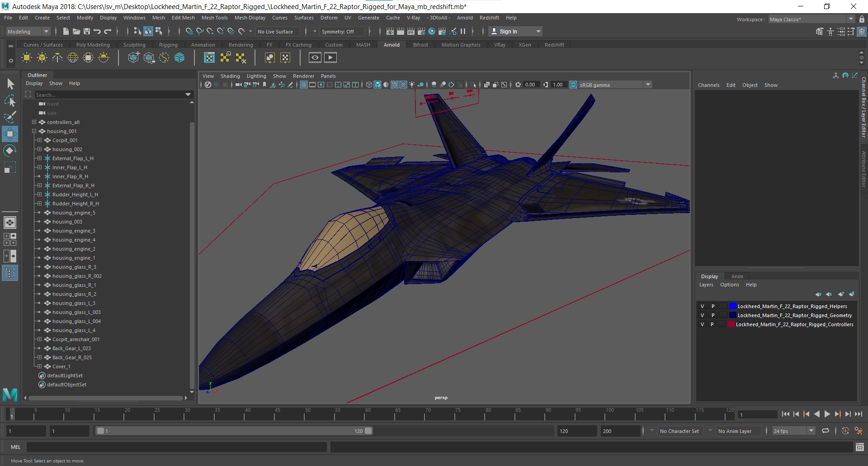Open color swatch of the Rigged_Helpers layer
868x466 pixels.
tap(732, 306)
